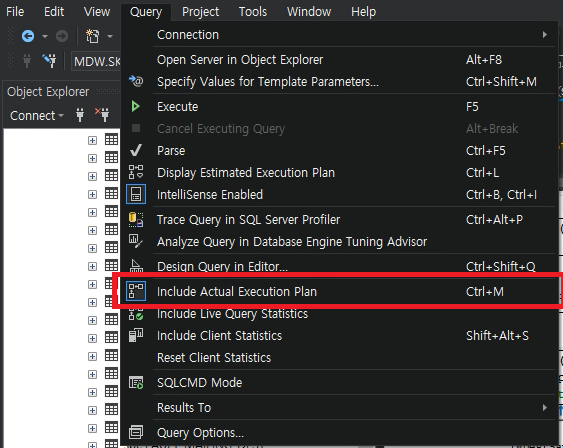Open the Navigate Backward history dropdown arrow
Screen dimensions: 563x448
[x=45, y=36]
